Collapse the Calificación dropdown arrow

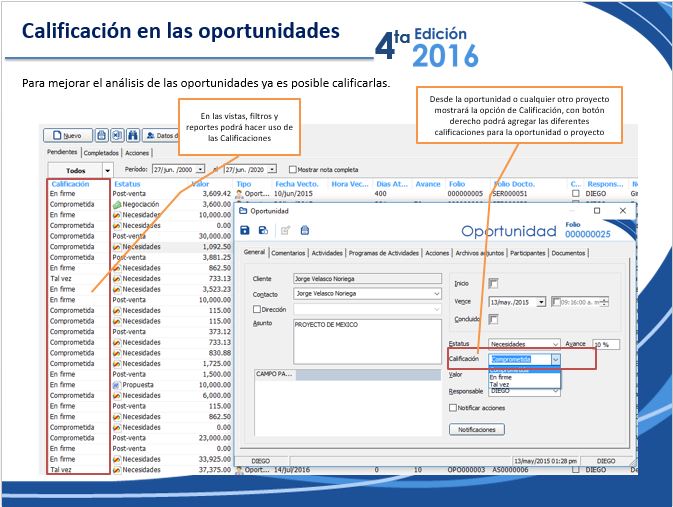pyautogui.click(x=556, y=359)
